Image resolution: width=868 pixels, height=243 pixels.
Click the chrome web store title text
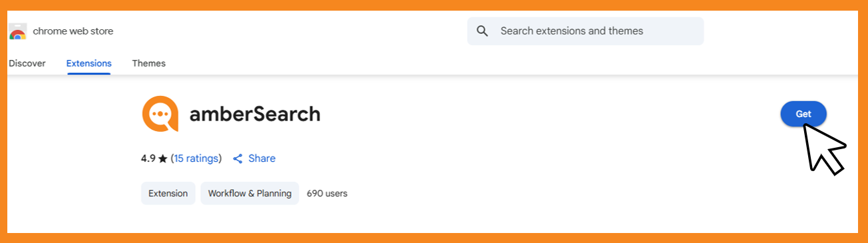(x=73, y=31)
